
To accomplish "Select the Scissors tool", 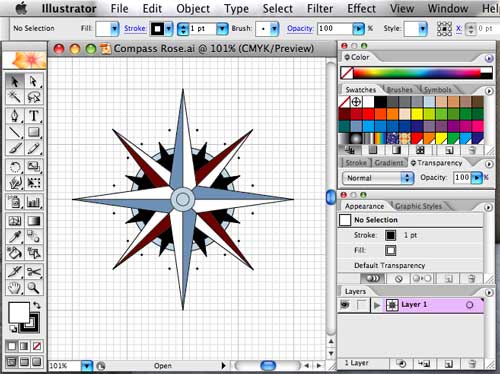I will 34,272.
